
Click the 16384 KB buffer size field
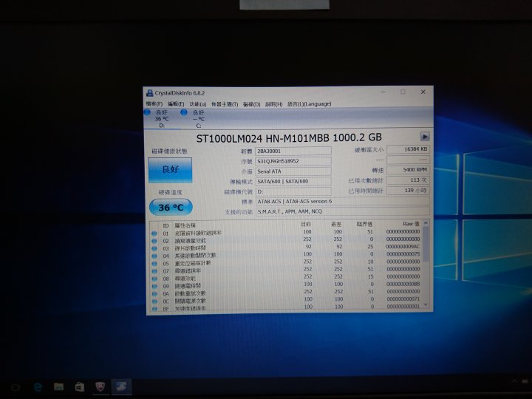click(x=408, y=149)
